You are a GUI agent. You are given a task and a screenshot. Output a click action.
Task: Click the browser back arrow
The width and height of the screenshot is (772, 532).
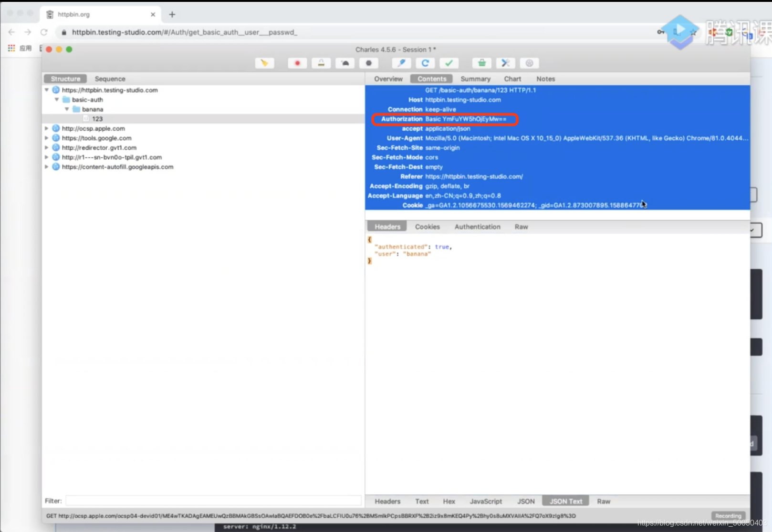click(11, 32)
